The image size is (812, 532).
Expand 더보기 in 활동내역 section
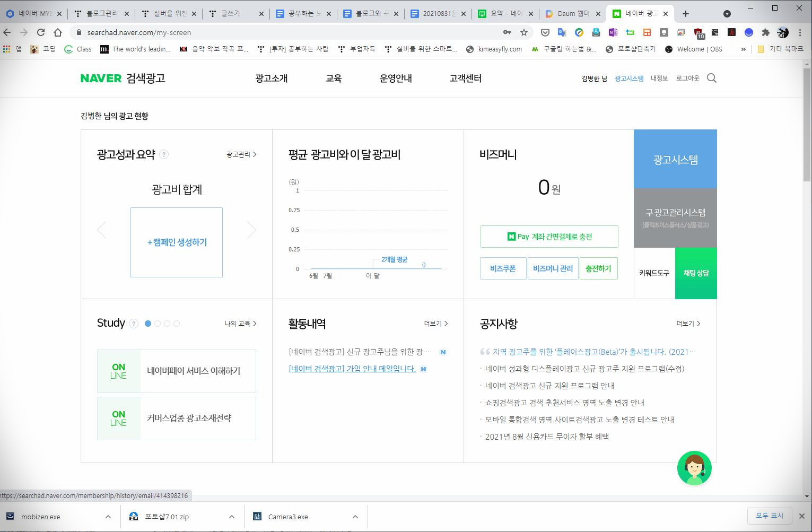436,324
